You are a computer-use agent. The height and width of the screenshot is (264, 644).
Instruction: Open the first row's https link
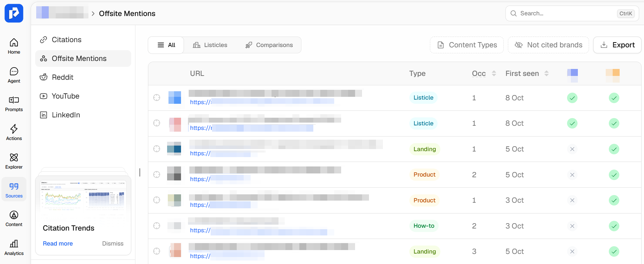pyautogui.click(x=262, y=102)
